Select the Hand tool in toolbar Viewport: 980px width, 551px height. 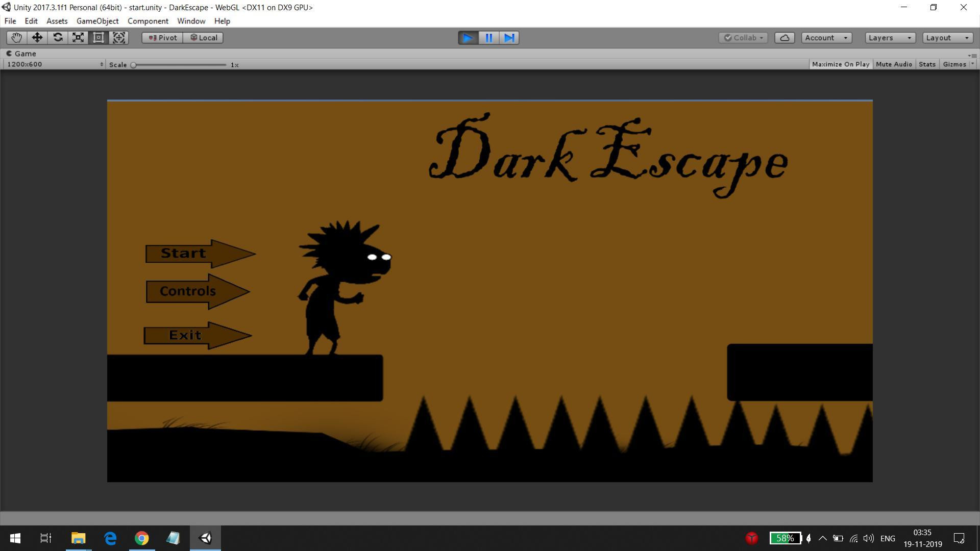tap(16, 38)
